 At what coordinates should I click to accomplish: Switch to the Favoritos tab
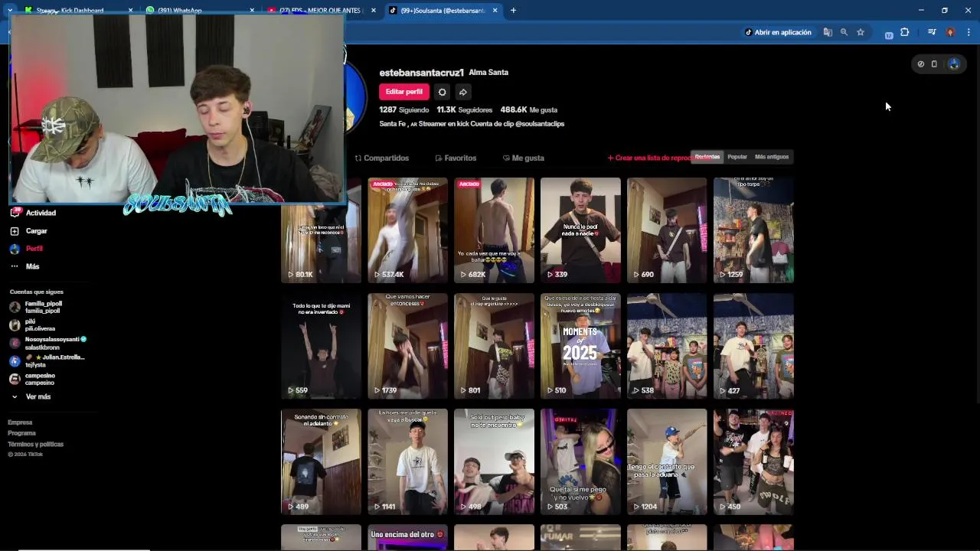456,158
